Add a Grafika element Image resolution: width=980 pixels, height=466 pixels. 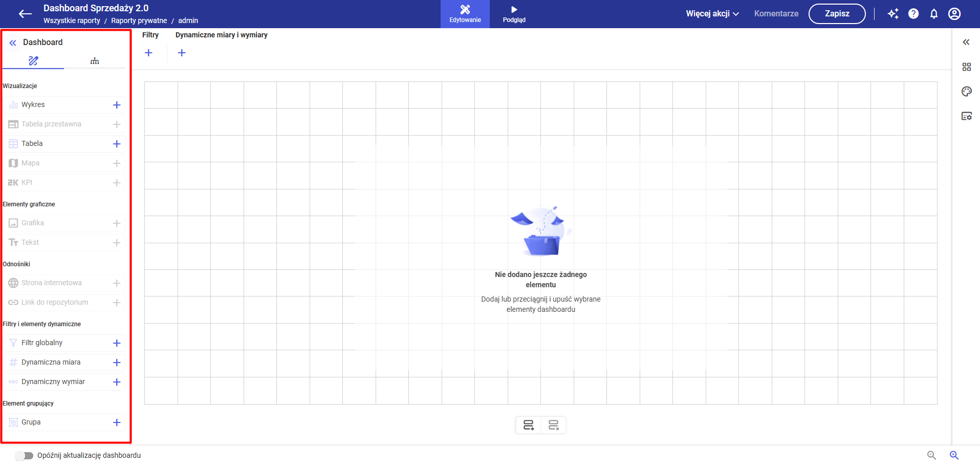pos(117,223)
